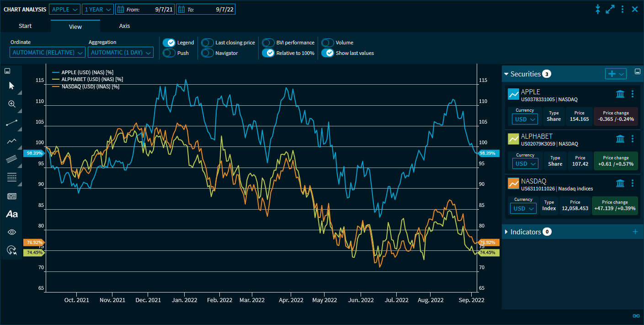Disable the Legend toggle
Screen dimensions: 644x325
169,43
